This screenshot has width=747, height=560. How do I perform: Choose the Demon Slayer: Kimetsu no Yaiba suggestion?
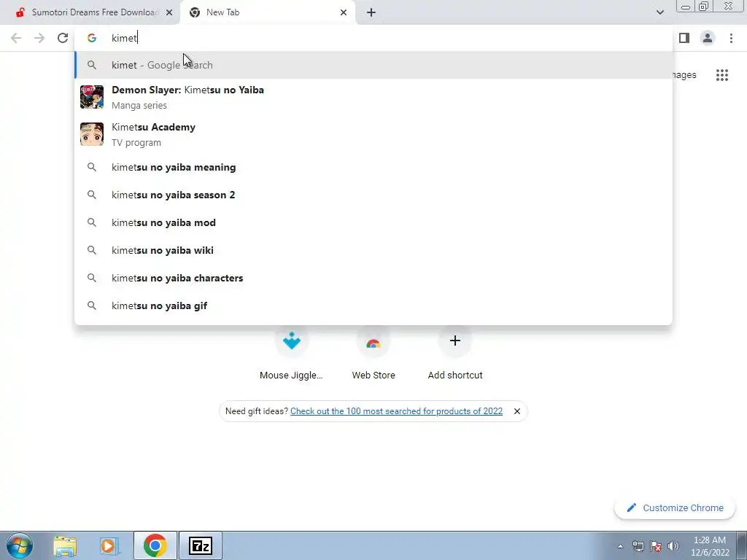coord(373,97)
